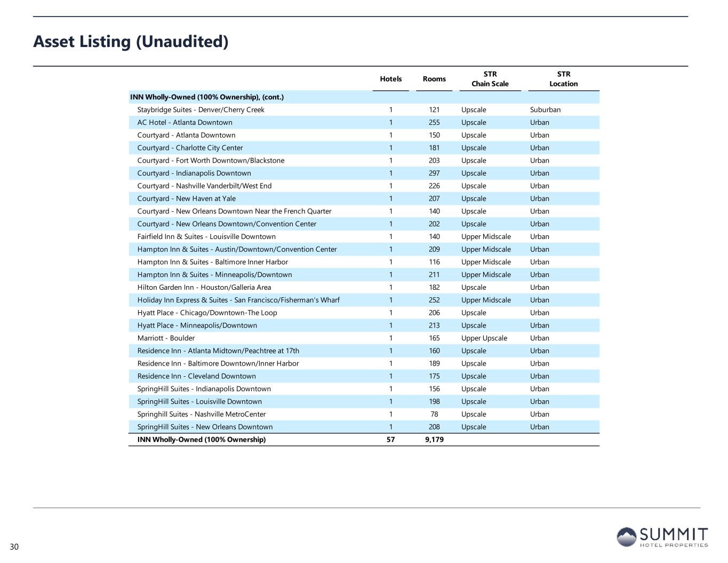The width and height of the screenshot is (728, 563).
Task: Select the Springhill Suites - Nashville MetroCenter row
Action: [x=201, y=415]
